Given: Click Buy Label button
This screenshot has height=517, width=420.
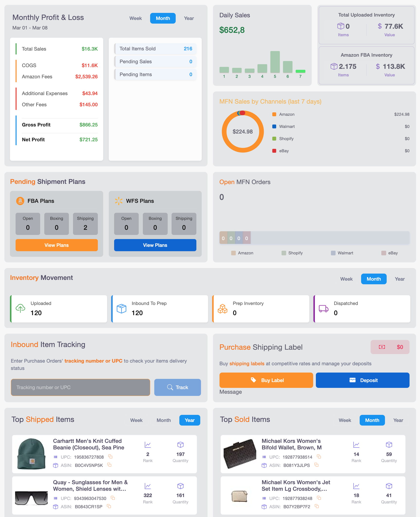Looking at the screenshot, I should [266, 380].
